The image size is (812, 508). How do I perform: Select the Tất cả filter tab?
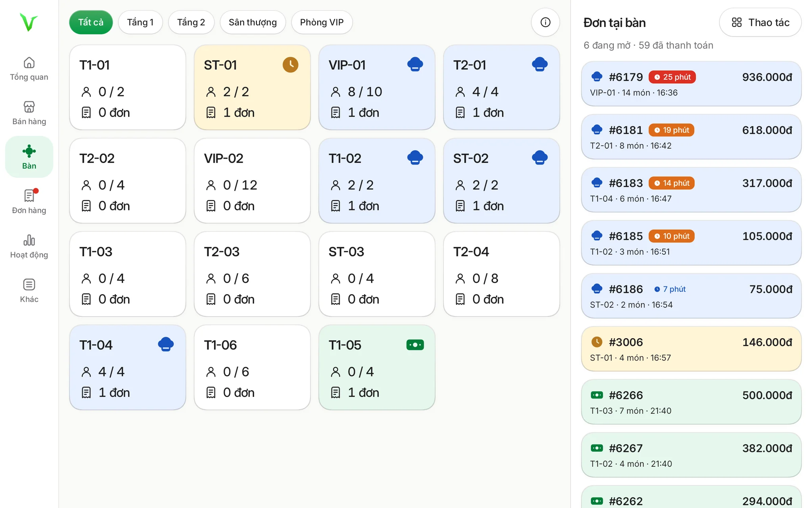(91, 22)
